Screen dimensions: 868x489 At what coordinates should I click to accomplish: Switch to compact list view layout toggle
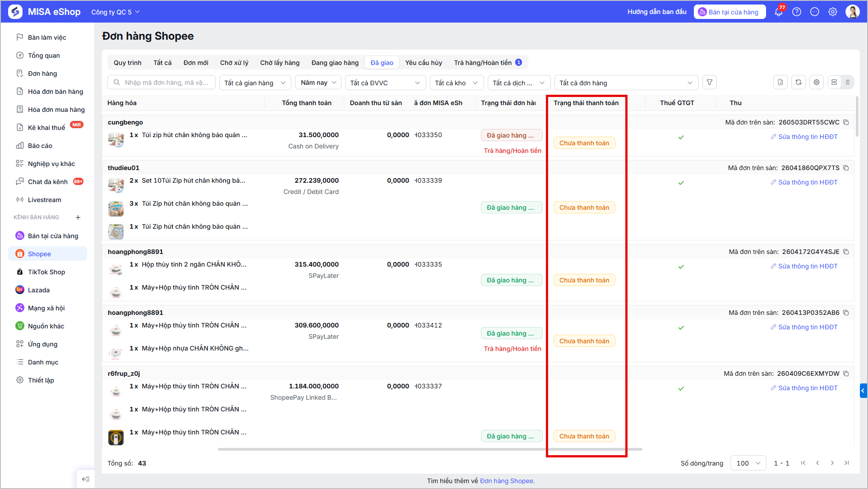coord(848,83)
